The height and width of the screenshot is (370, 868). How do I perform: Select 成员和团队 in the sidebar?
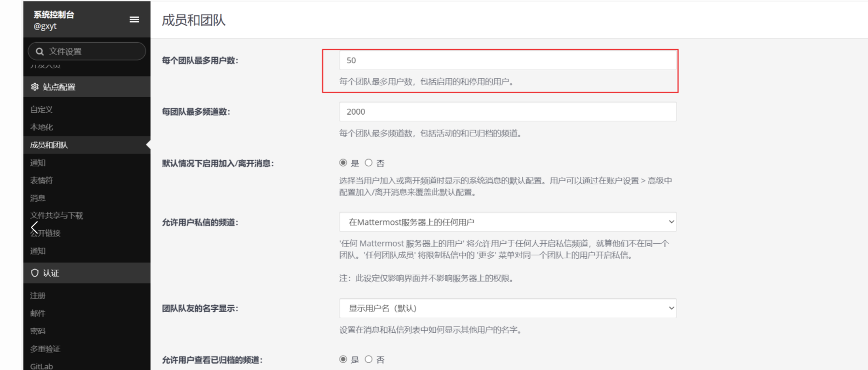coord(49,145)
